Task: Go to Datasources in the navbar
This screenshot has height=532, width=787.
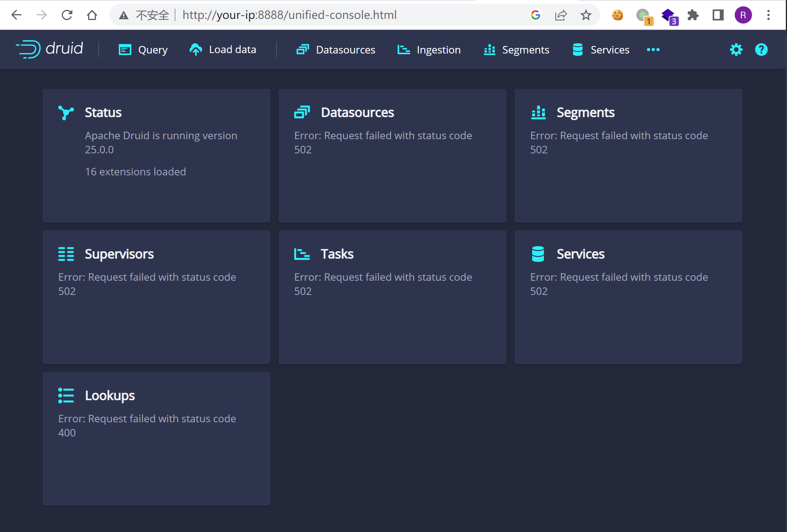Action: 336,50
